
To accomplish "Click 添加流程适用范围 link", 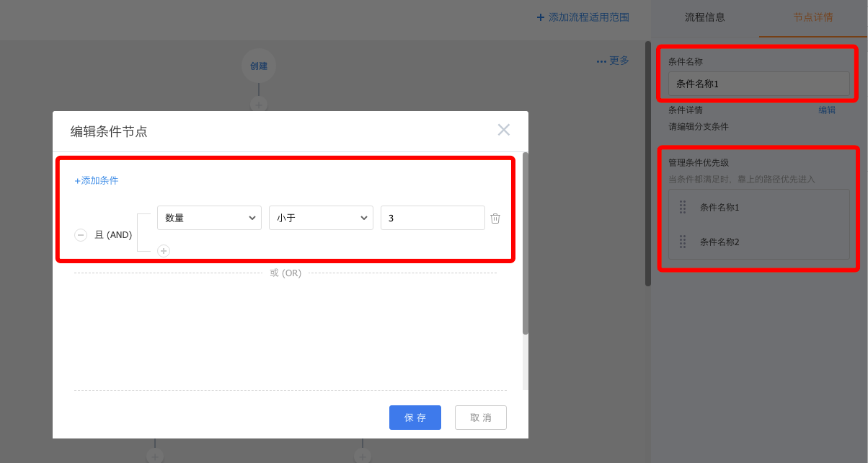I will click(x=583, y=17).
